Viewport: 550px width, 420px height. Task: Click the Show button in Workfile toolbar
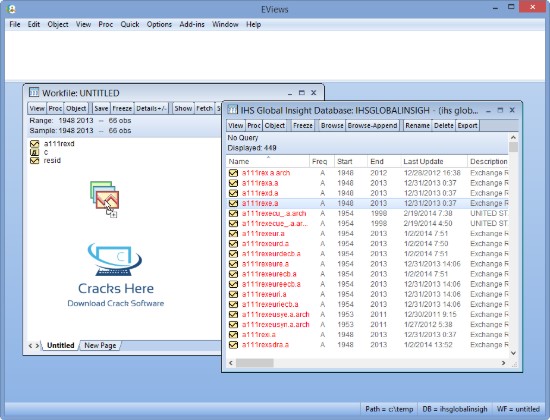[x=183, y=108]
